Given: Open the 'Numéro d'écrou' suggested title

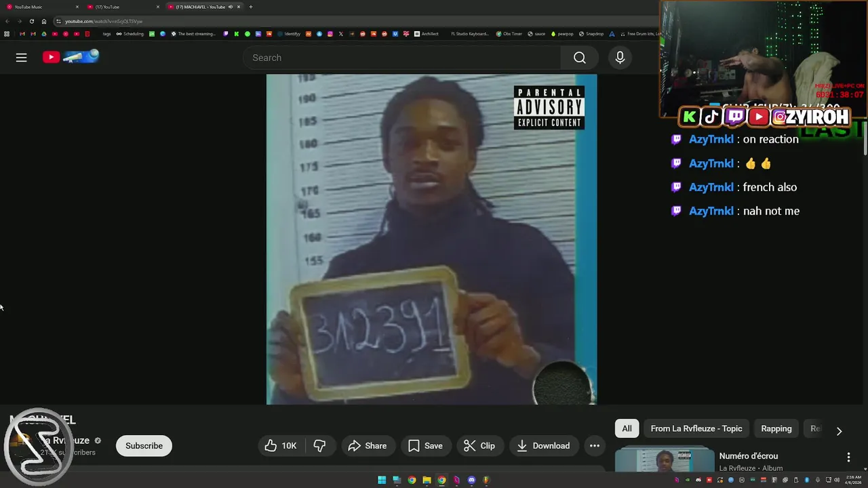Looking at the screenshot, I should click(748, 456).
